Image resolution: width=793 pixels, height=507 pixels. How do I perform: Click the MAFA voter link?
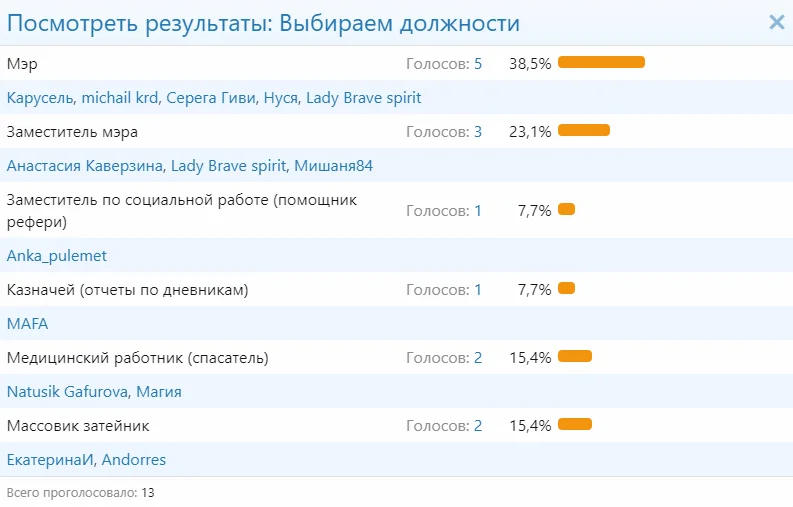tap(27, 324)
